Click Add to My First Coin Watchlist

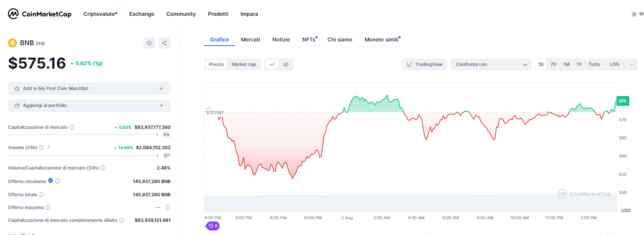click(89, 89)
